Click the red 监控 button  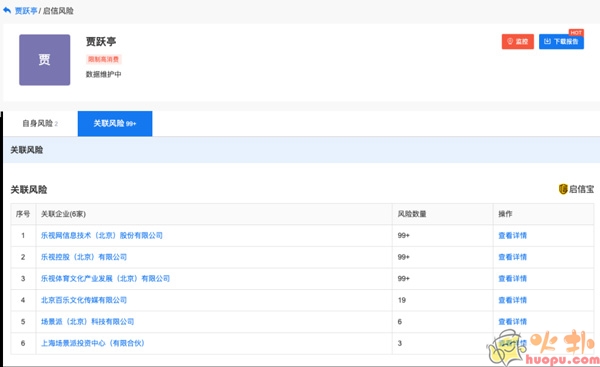click(517, 41)
